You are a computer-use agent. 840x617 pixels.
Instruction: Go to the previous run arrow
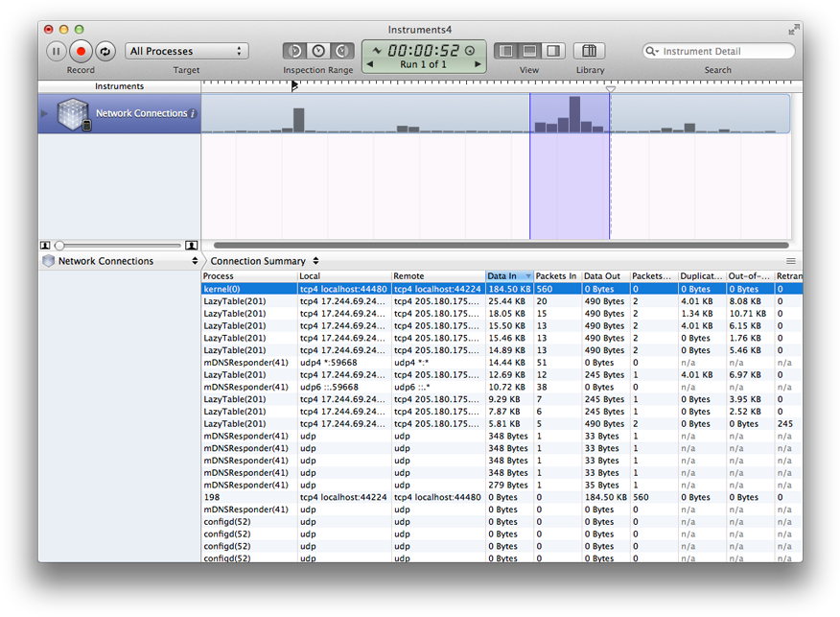tap(370, 64)
